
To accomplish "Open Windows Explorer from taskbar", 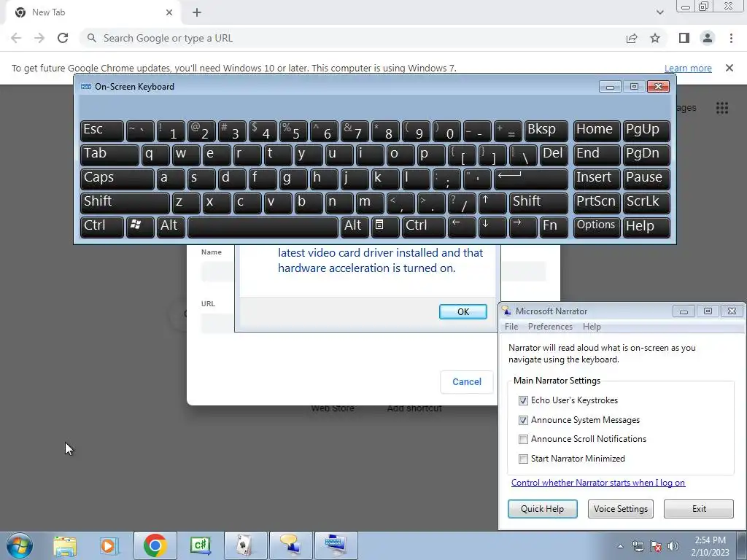I will pos(65,545).
